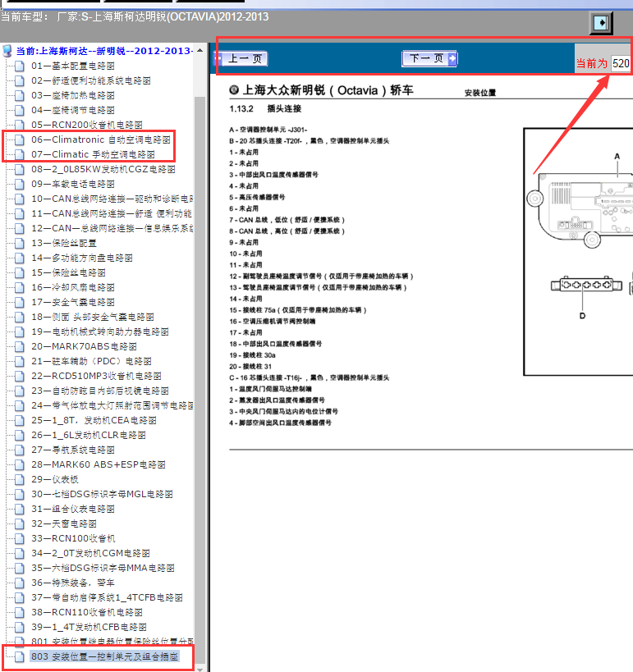Click the current page number field showing 520
The width and height of the screenshot is (633, 672).
621,63
